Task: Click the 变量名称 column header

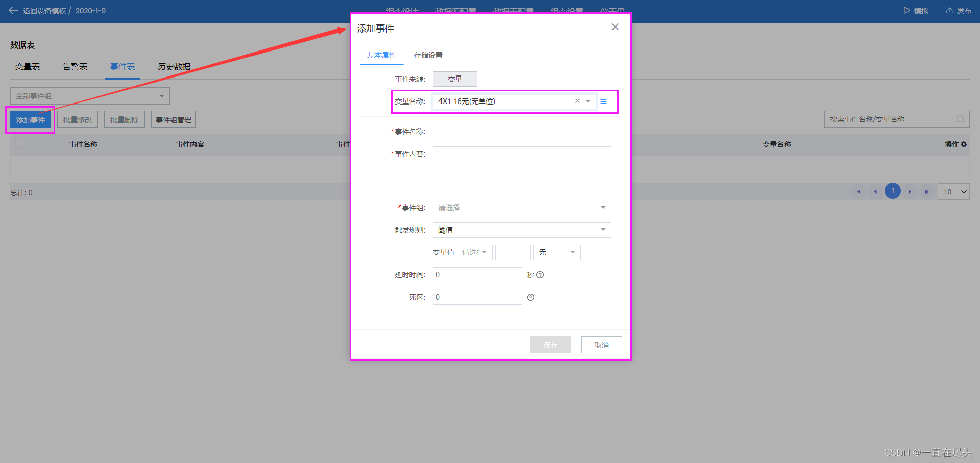Action: coord(776,145)
